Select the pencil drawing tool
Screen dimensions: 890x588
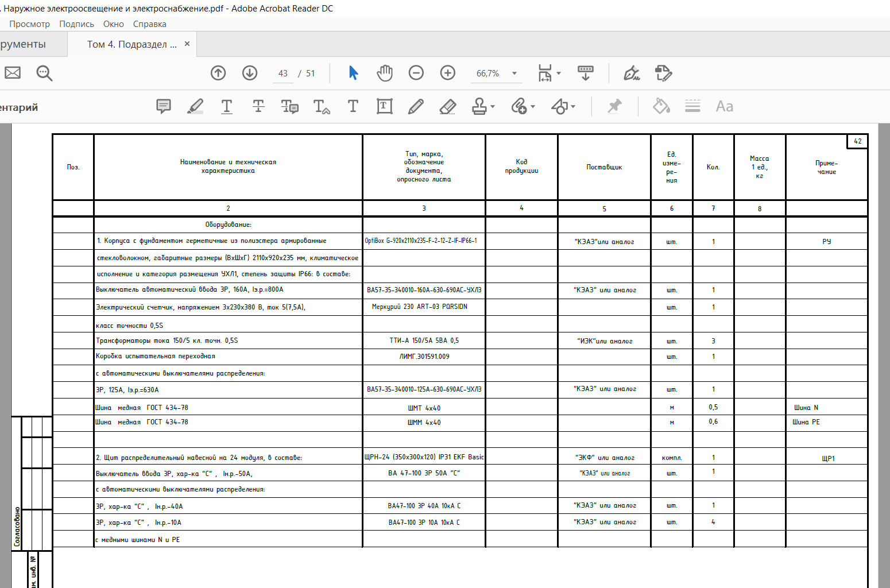[416, 106]
